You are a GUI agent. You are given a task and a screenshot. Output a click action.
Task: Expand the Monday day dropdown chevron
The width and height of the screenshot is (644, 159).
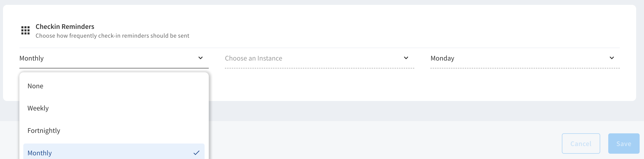[611, 58]
